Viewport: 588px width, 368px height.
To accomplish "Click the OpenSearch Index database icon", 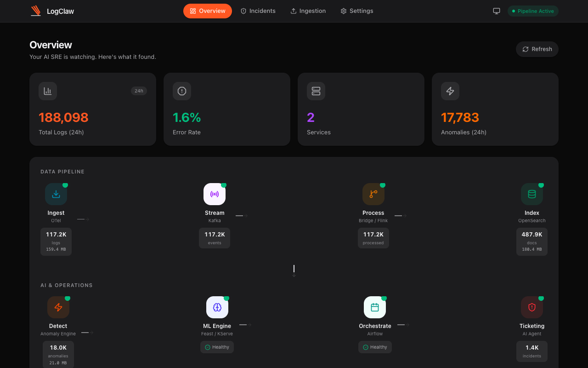I will pos(531,194).
